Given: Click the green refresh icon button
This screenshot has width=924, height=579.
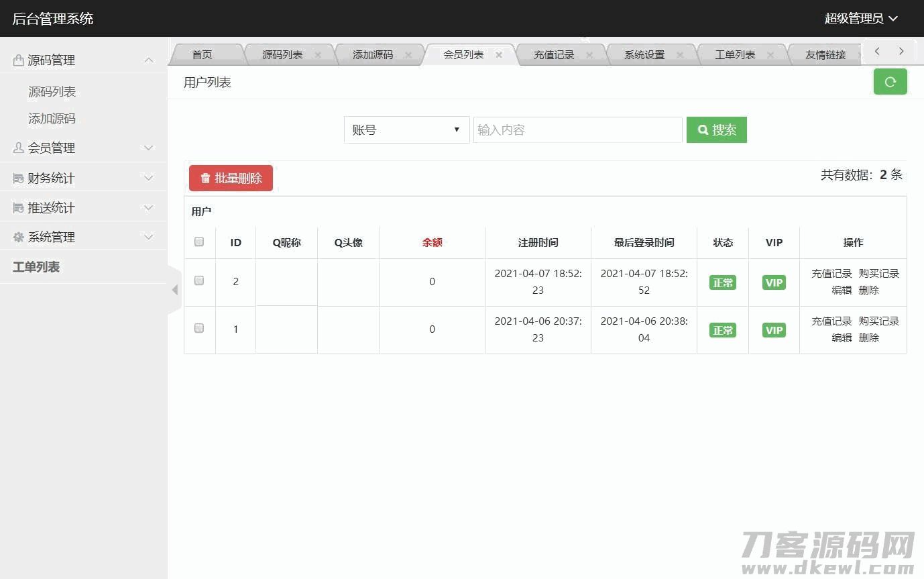Looking at the screenshot, I should (890, 82).
